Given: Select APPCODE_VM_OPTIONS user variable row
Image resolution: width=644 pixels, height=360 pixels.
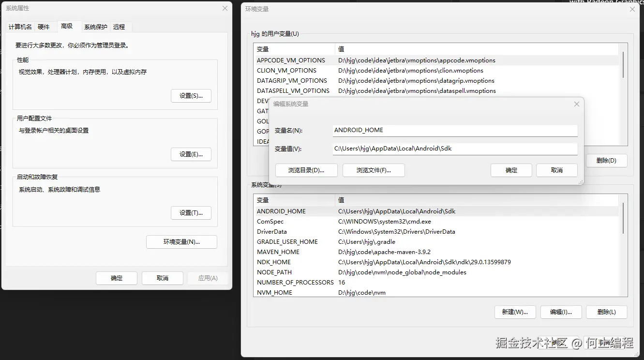Looking at the screenshot, I should click(x=436, y=60).
